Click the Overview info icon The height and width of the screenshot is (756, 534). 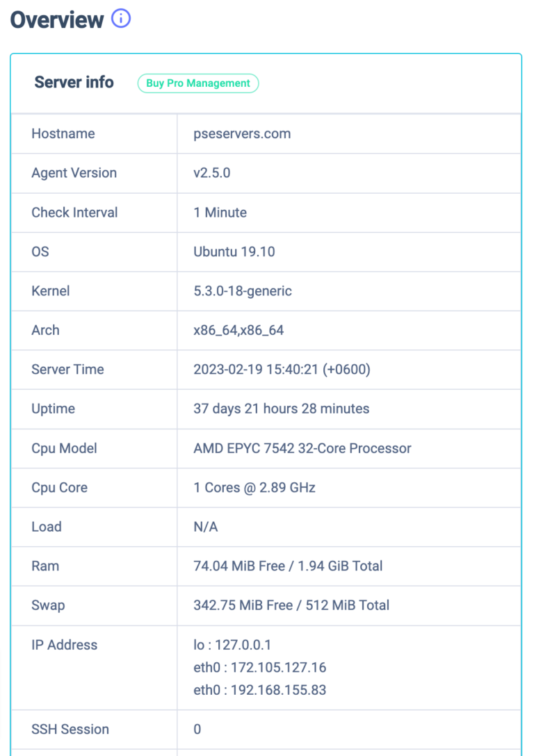(x=121, y=18)
